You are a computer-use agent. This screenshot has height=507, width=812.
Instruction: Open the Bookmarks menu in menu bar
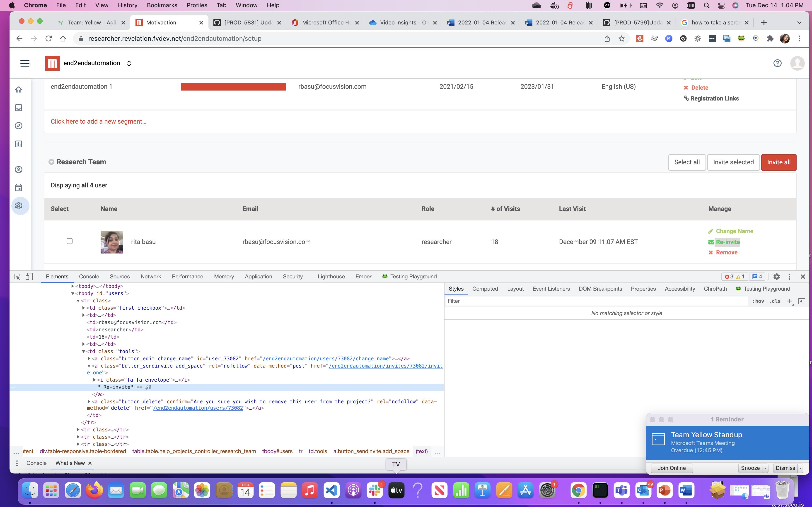coord(162,5)
